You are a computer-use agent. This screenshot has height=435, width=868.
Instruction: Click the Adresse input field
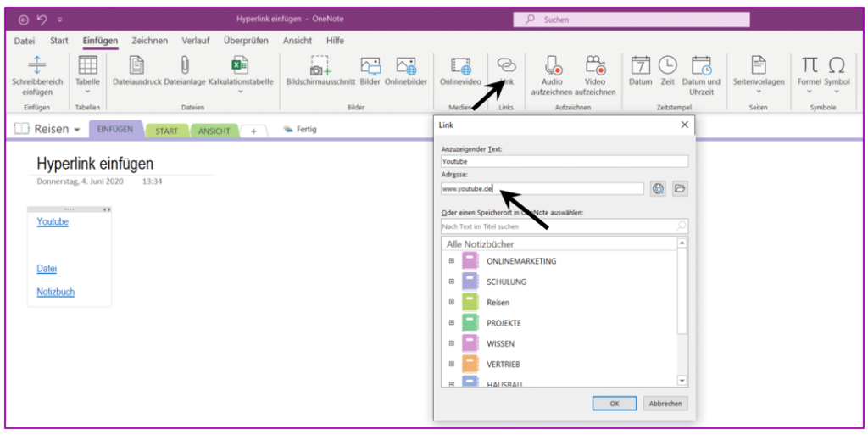[x=542, y=189]
